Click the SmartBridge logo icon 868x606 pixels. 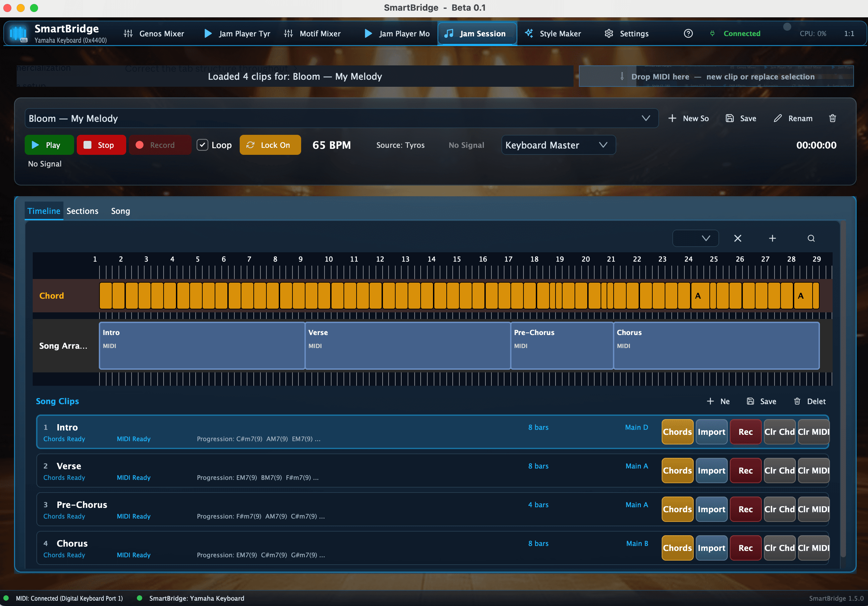18,34
